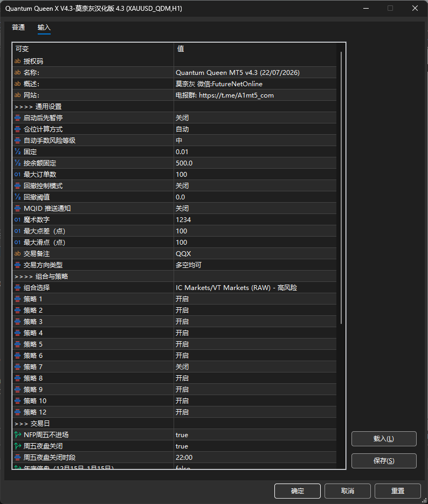Select the 输入 tab
This screenshot has height=504, width=428.
[x=44, y=27]
